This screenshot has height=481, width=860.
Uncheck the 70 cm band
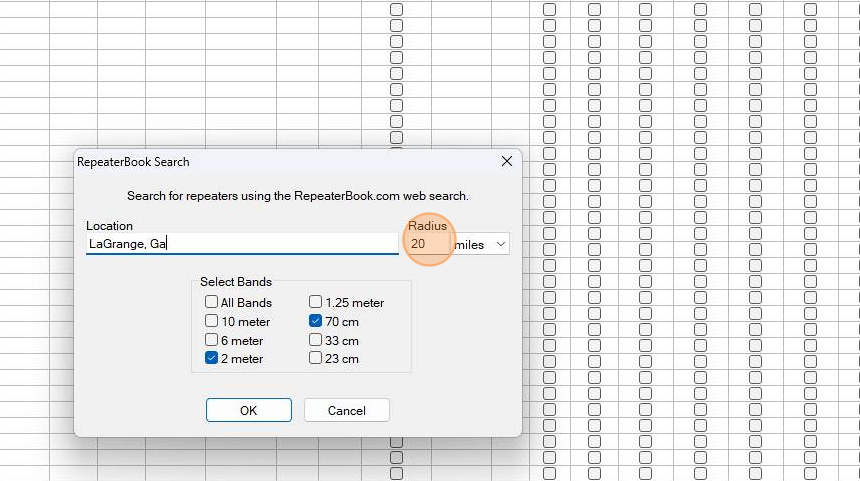[315, 321]
